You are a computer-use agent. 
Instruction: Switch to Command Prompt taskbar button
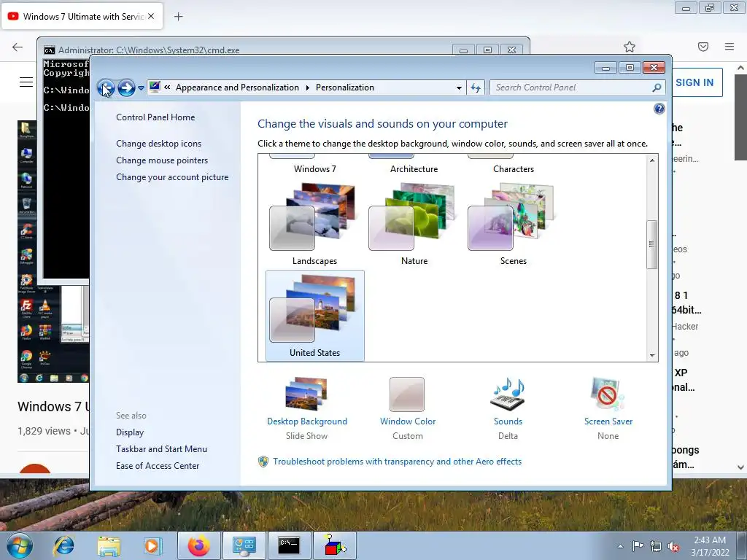click(x=289, y=545)
